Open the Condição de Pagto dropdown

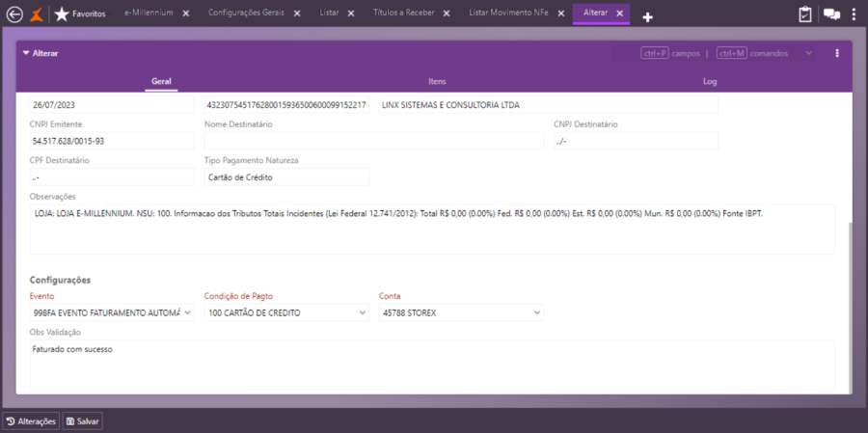click(x=286, y=312)
